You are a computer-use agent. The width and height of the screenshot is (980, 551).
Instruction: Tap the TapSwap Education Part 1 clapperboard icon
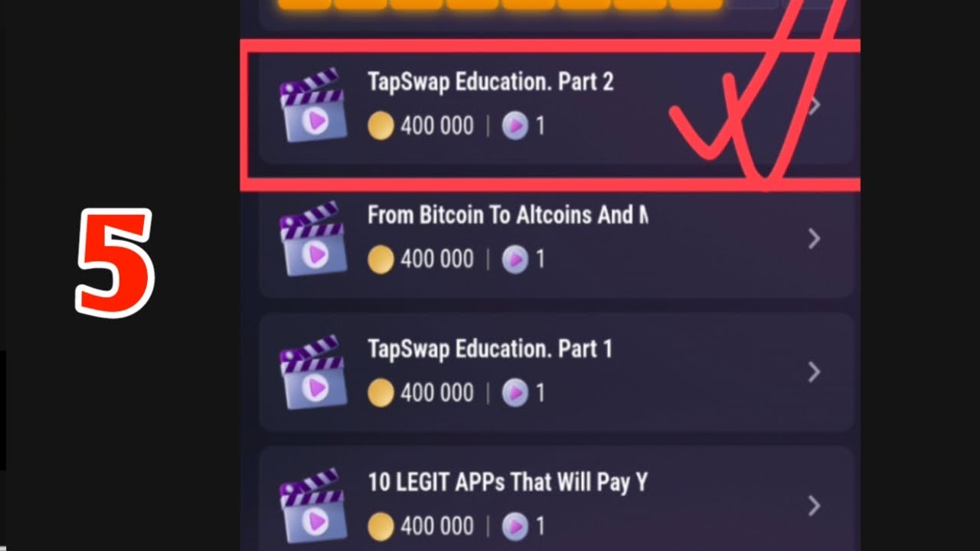[x=312, y=372]
